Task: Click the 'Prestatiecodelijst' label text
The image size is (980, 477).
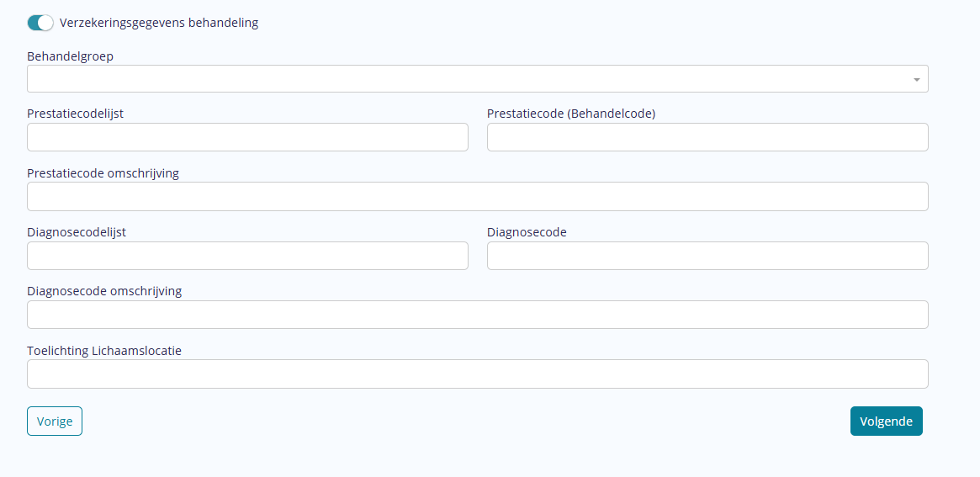Action: point(75,114)
